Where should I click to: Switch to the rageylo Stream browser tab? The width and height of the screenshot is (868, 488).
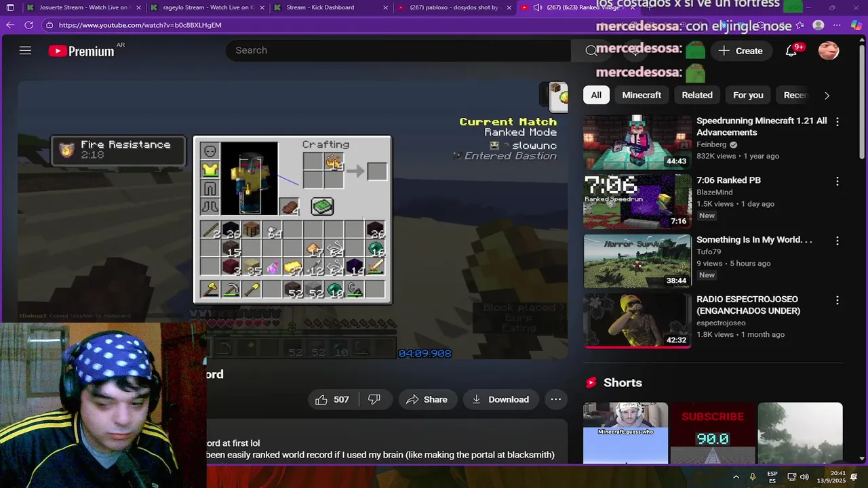pos(208,7)
